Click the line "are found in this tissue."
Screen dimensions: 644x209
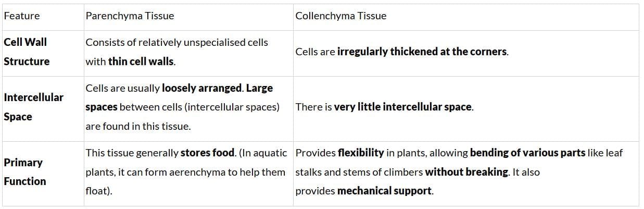coord(138,126)
